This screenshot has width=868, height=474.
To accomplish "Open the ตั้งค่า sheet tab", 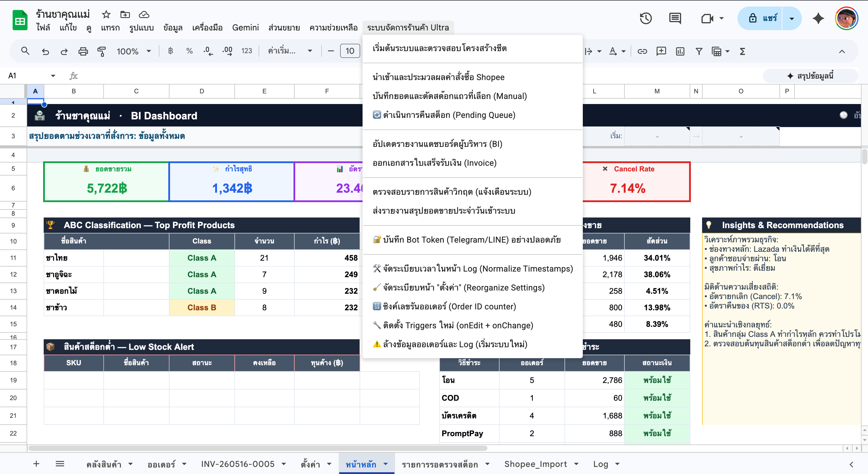I will (x=310, y=464).
